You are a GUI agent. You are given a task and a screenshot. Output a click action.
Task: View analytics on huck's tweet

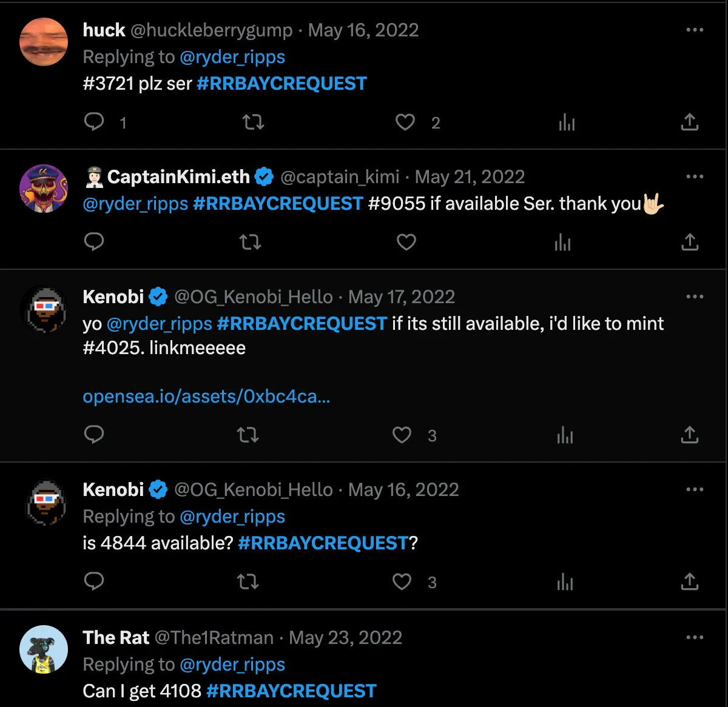click(567, 123)
